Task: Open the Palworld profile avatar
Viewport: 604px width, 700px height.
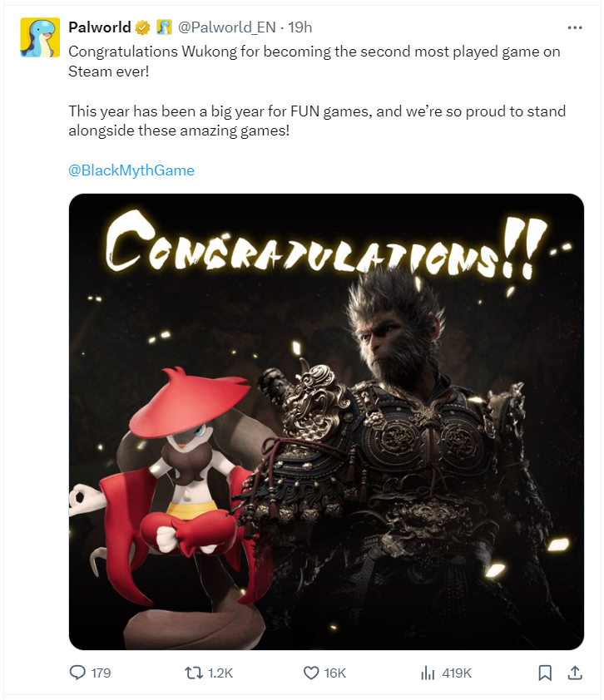Action: pos(40,37)
